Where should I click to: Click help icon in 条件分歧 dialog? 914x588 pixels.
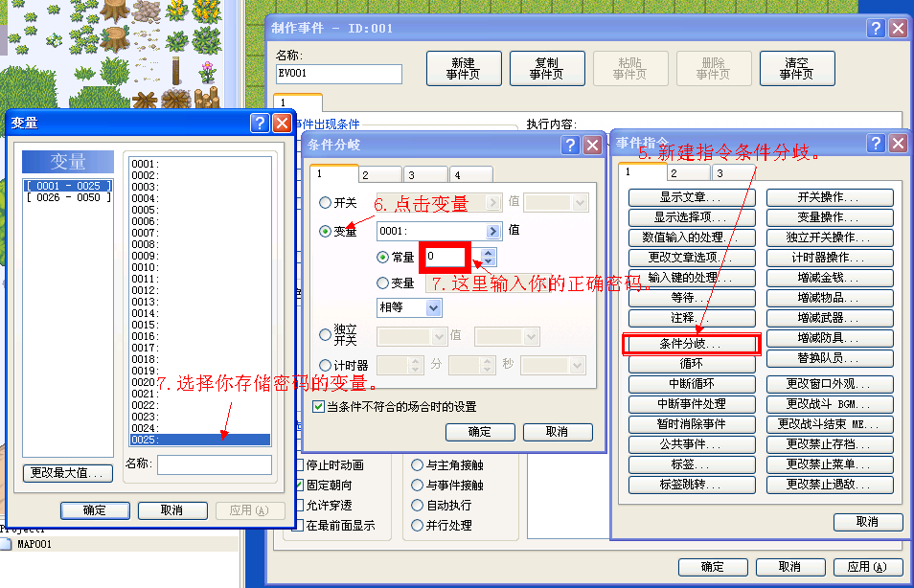tap(571, 145)
